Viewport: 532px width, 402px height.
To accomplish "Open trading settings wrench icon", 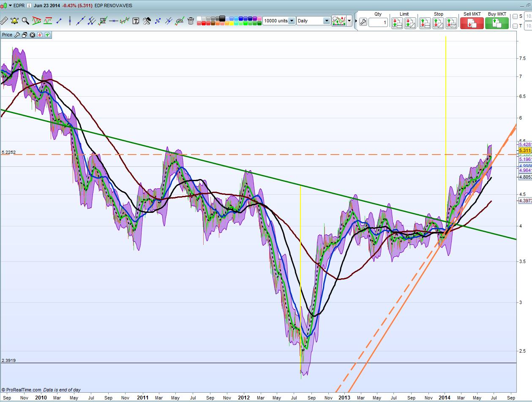I will click(363, 22).
